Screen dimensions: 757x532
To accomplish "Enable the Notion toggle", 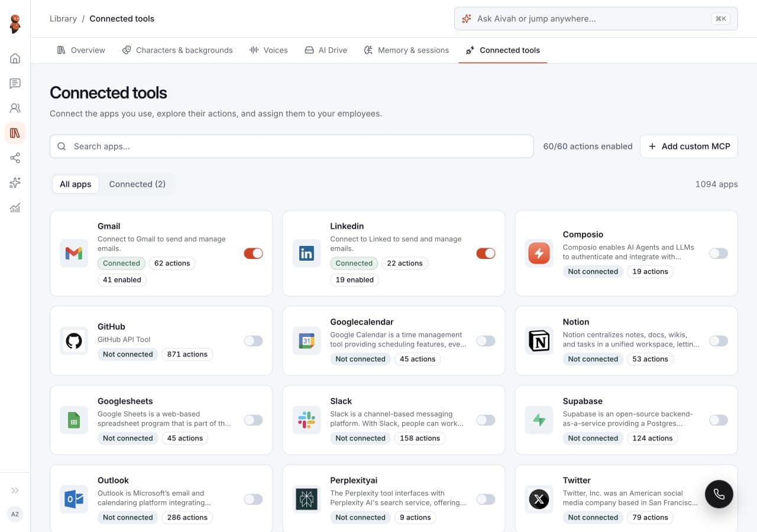I will (x=719, y=340).
